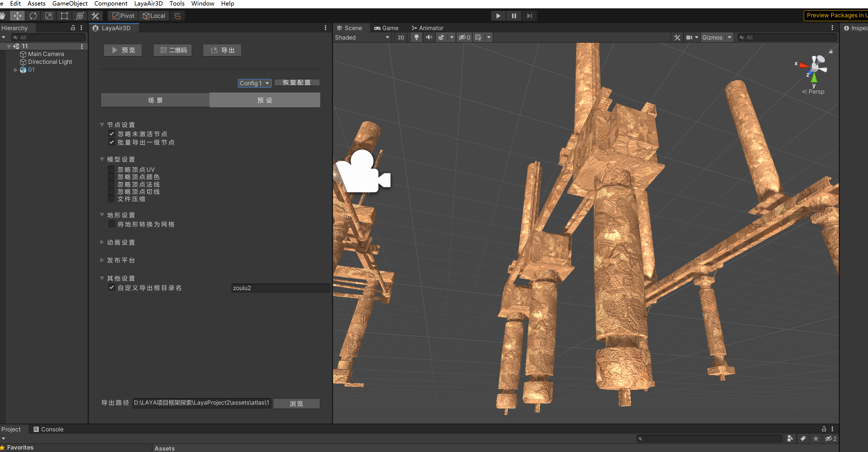
Task: Click the Play button
Action: tap(498, 16)
